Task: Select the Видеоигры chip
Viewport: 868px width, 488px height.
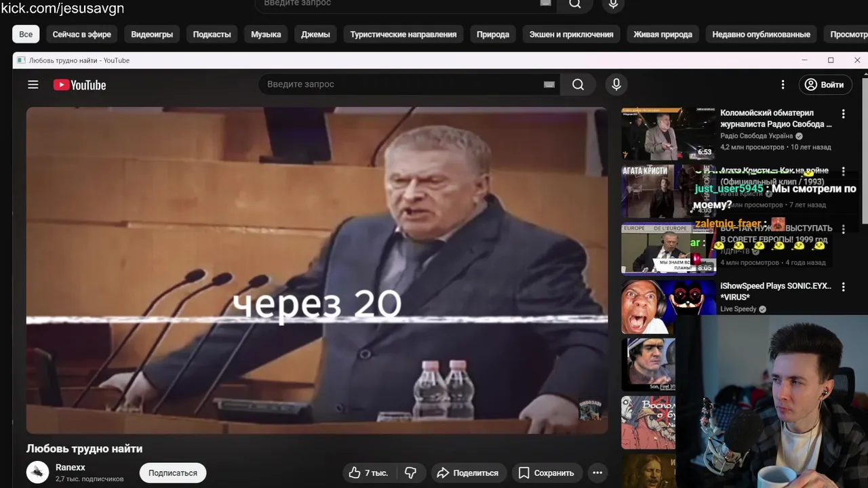Action: [152, 34]
